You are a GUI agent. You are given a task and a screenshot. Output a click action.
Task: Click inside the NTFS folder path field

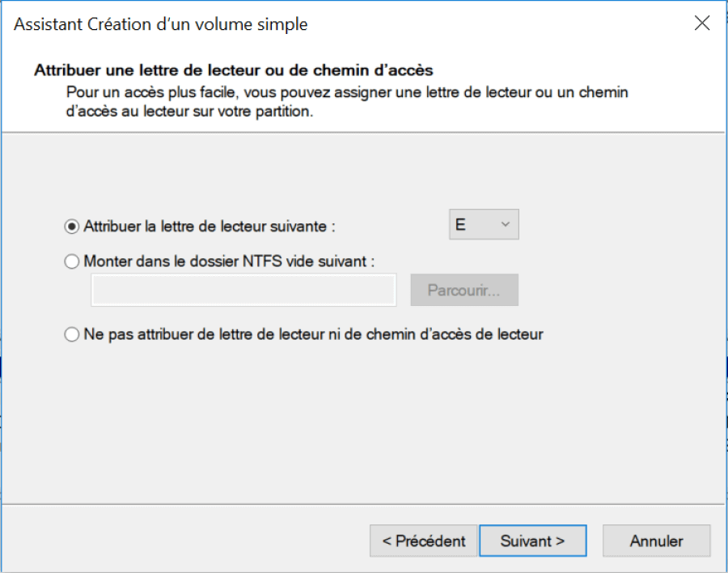click(243, 290)
